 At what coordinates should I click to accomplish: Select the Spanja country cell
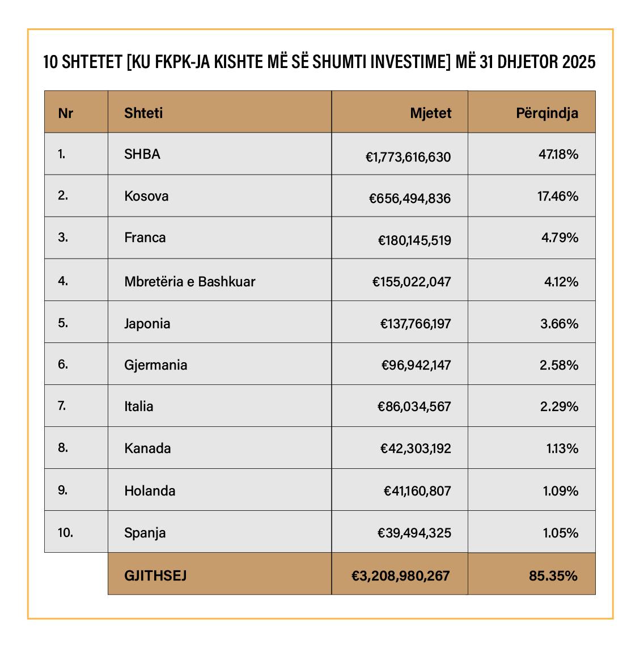click(x=145, y=533)
